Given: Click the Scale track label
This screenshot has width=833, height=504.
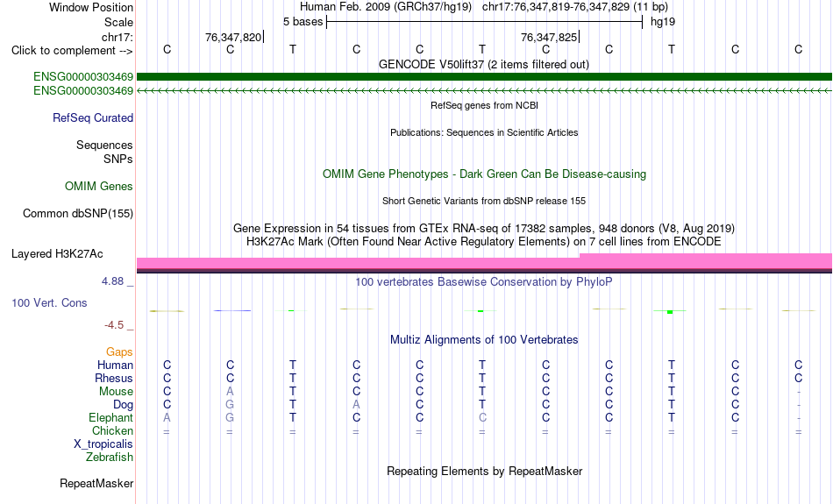Looking at the screenshot, I should point(118,22).
